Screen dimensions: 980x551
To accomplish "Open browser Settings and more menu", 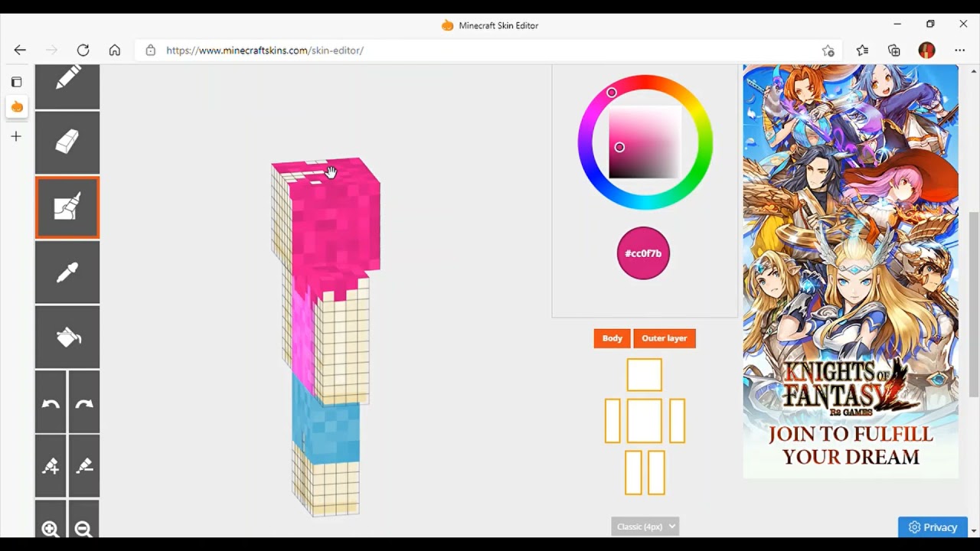I will (959, 51).
